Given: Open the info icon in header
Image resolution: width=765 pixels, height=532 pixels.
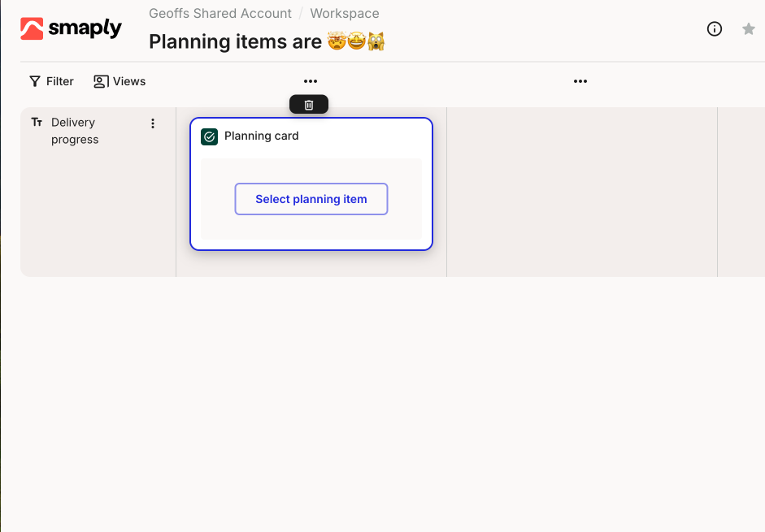Looking at the screenshot, I should pyautogui.click(x=715, y=29).
